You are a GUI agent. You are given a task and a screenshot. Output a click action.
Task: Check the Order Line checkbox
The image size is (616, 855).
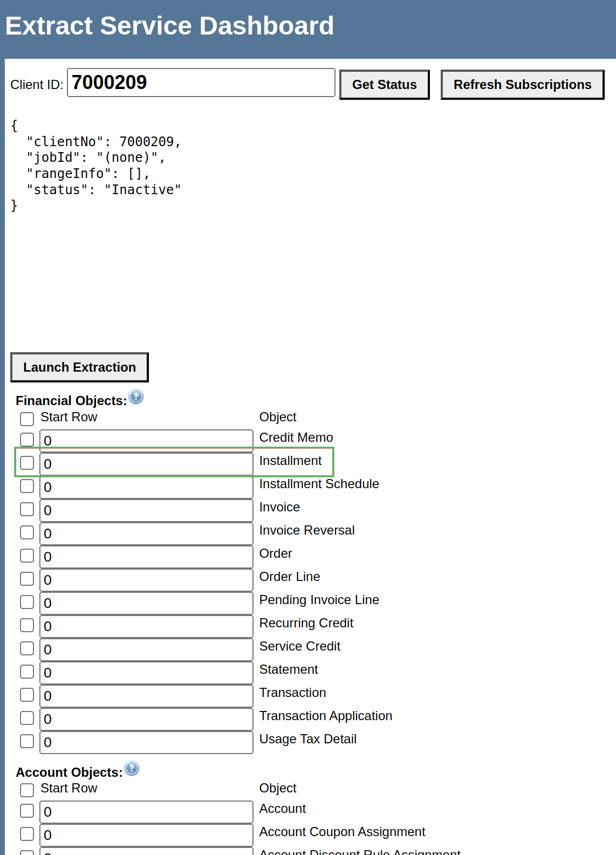tap(27, 579)
